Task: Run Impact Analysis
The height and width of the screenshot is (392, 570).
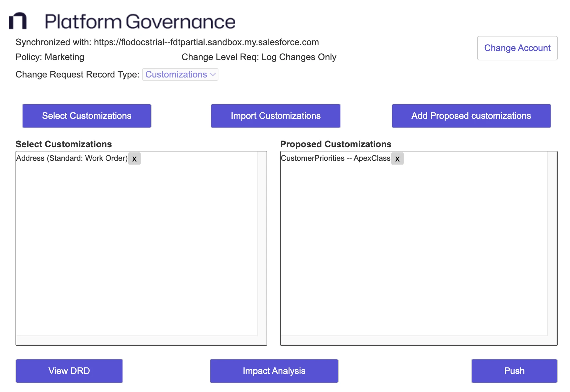Action: [274, 371]
